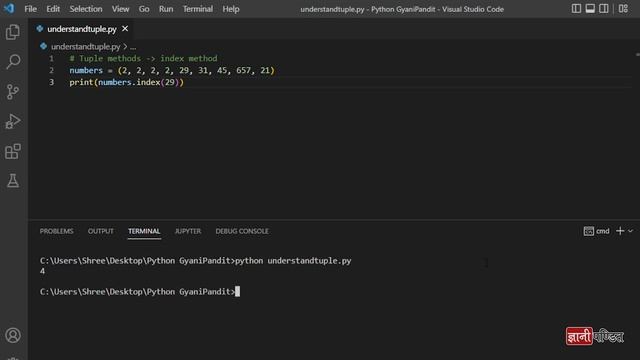Image resolution: width=640 pixels, height=360 pixels.
Task: Click the window title text in title bar
Action: 402,9
